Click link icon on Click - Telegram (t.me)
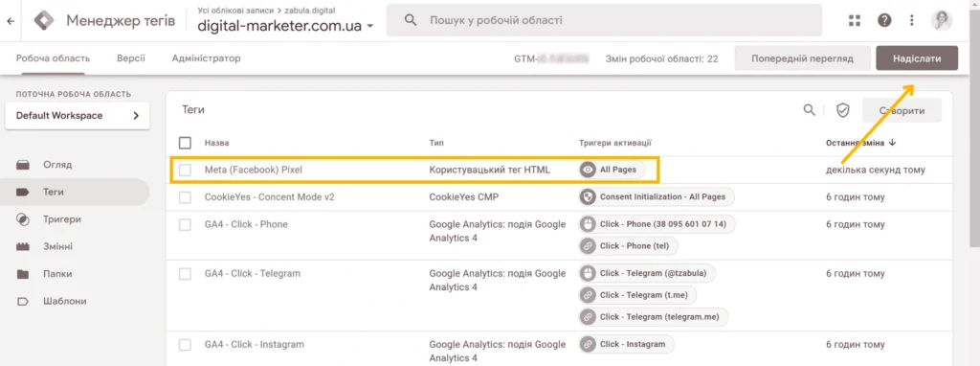The image size is (980, 366). click(588, 295)
